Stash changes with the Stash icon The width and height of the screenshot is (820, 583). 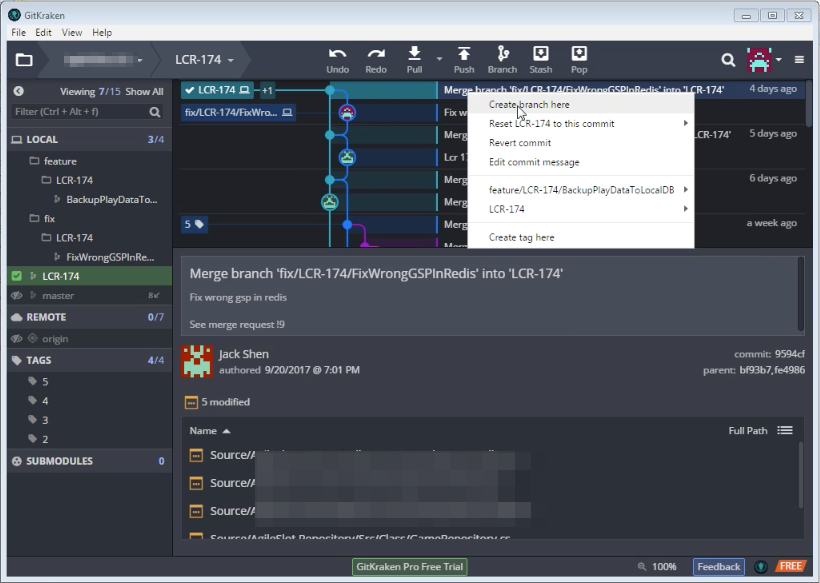540,53
